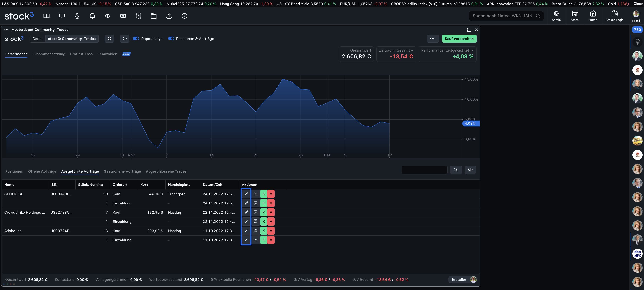Viewport: 644px width, 290px height.
Task: Go to Home
Action: pyautogui.click(x=593, y=16)
